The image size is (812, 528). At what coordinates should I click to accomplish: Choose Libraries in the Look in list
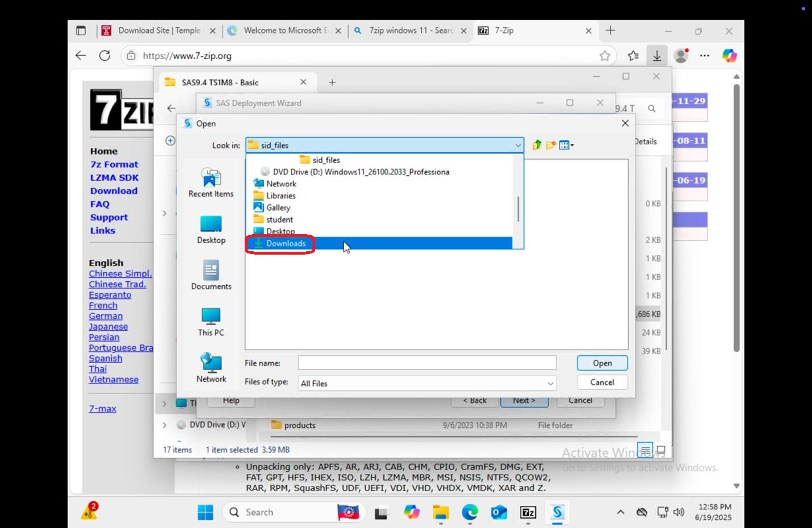[379, 196]
